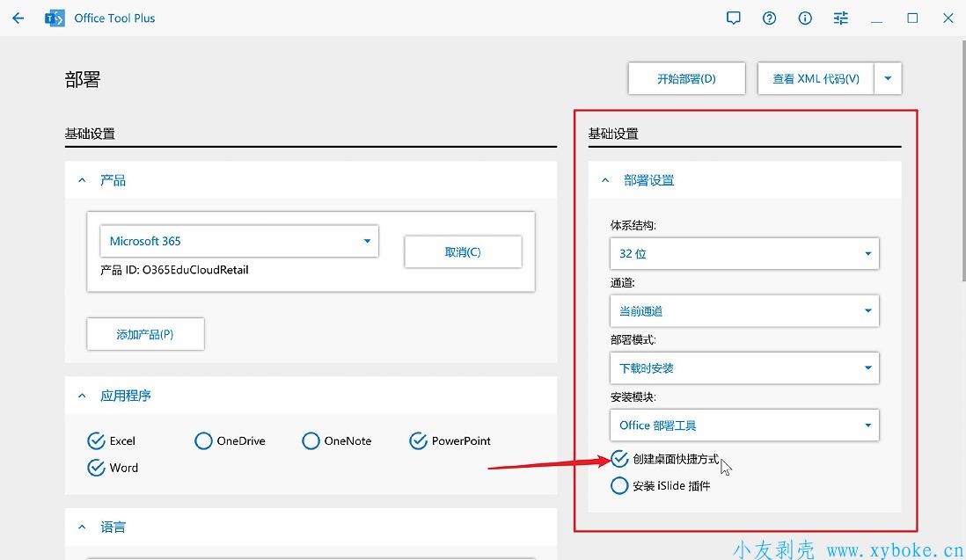Enable the OneNote application checkbox
Screen dimensions: 966x560
[x=311, y=440]
